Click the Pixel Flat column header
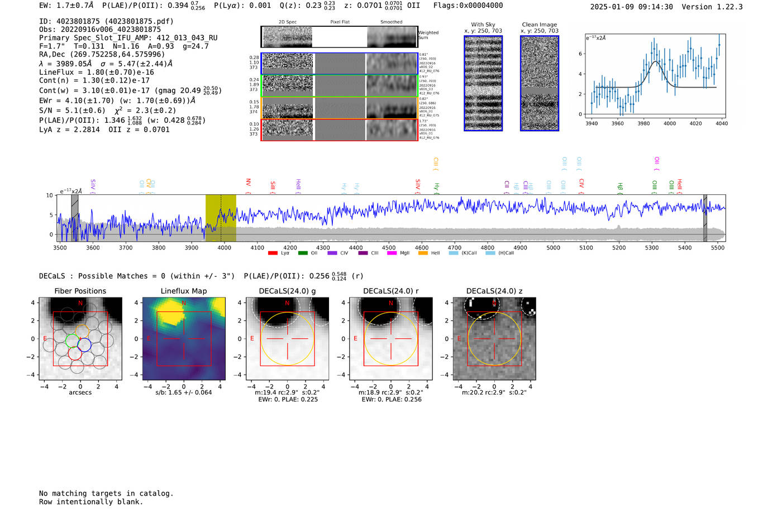This screenshot has height=532, width=782. pyautogui.click(x=340, y=22)
